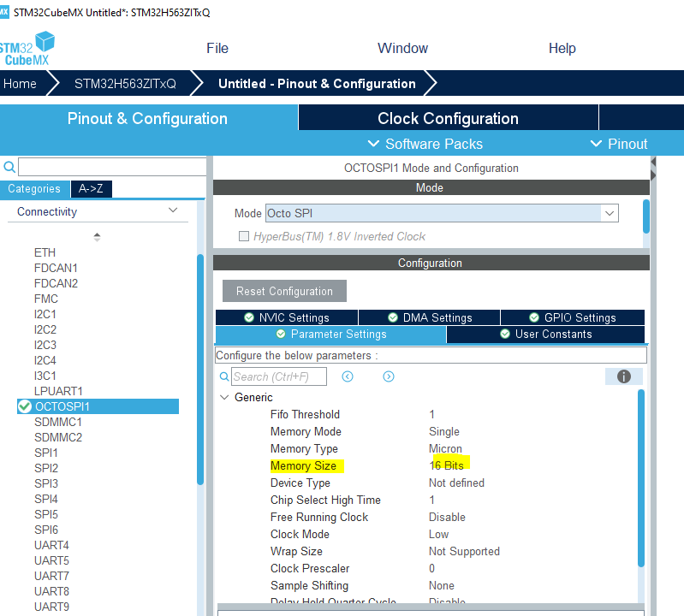The height and width of the screenshot is (616, 684).
Task: Click Clock Mode value Low
Action: click(x=438, y=534)
